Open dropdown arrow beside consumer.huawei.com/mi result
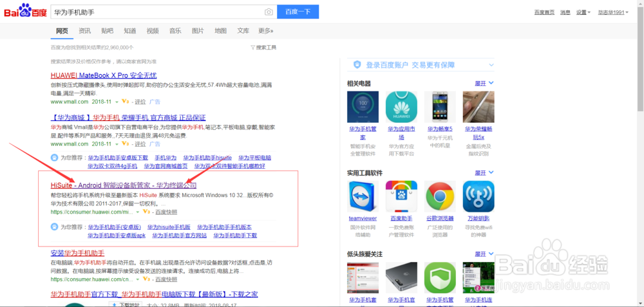This screenshot has width=644, height=307. (x=138, y=212)
